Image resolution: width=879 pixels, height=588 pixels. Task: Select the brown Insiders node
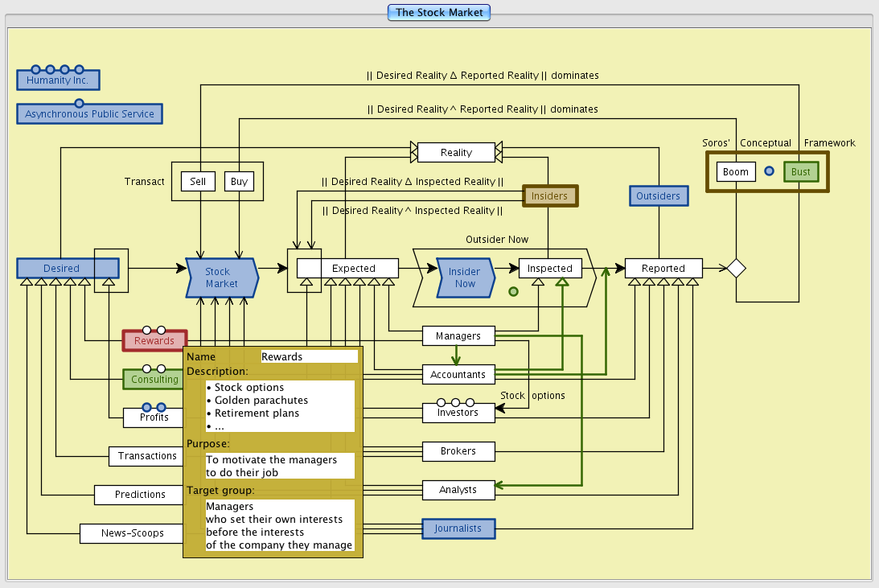pos(549,195)
